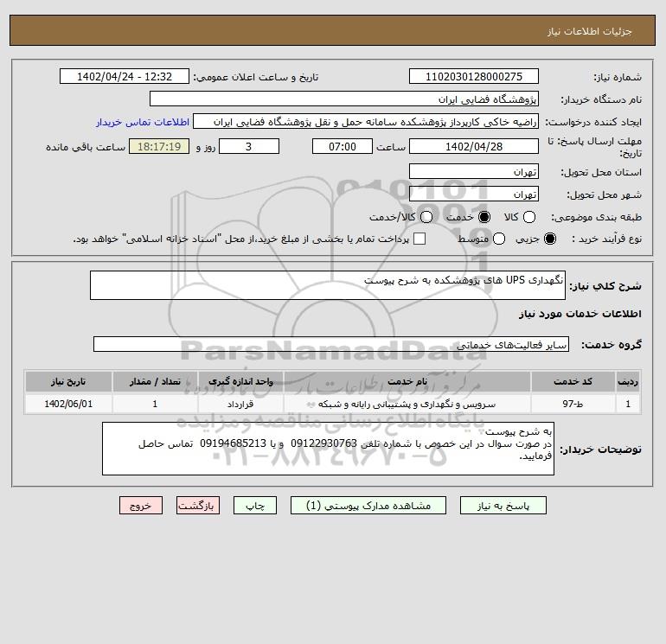Click the need date cell 1402/06/01
Viewport: 666px width, 644px height.
(68, 404)
